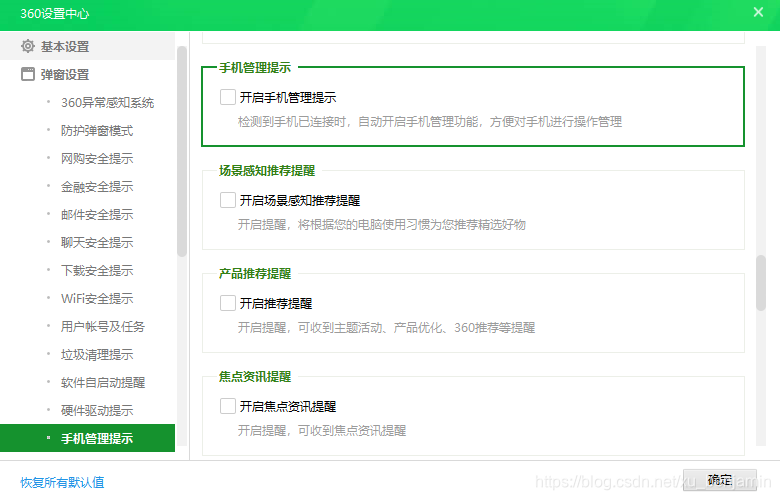Confirm with the 确定 button

(720, 480)
